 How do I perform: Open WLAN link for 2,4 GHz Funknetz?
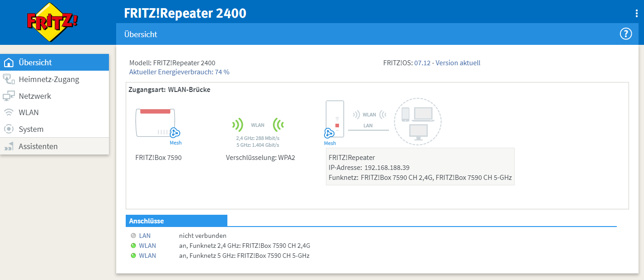[x=147, y=246]
